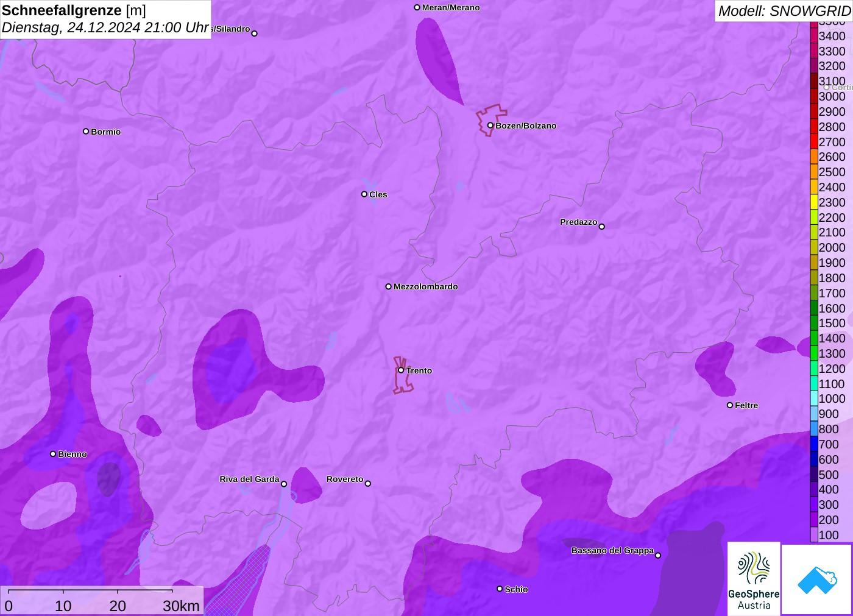
Task: Click the Bienno location dot
Action: [53, 454]
